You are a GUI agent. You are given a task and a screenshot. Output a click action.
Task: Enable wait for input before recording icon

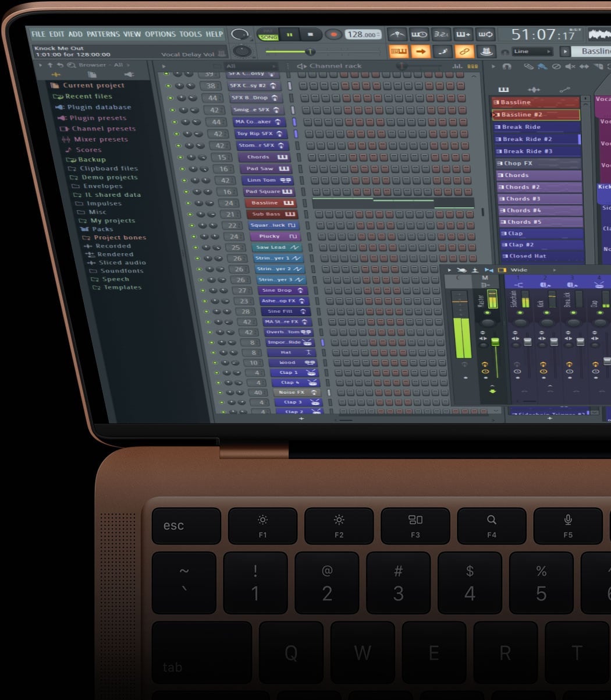pos(419,34)
